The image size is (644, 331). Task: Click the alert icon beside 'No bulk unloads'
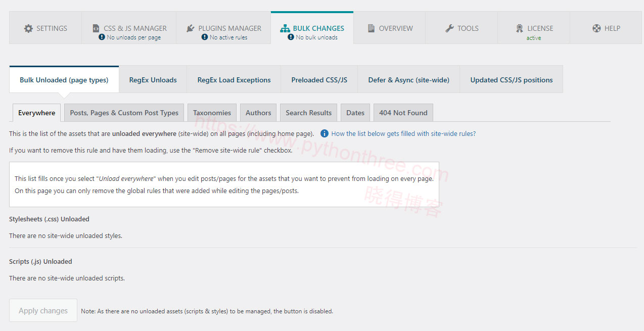point(291,37)
